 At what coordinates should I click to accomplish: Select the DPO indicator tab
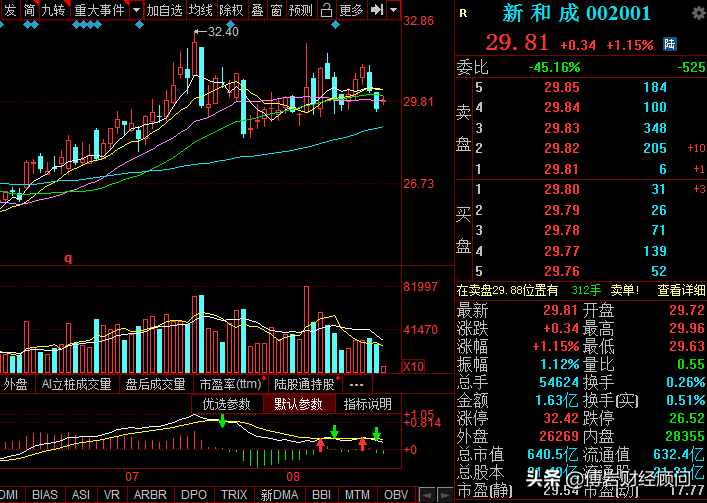(193, 495)
